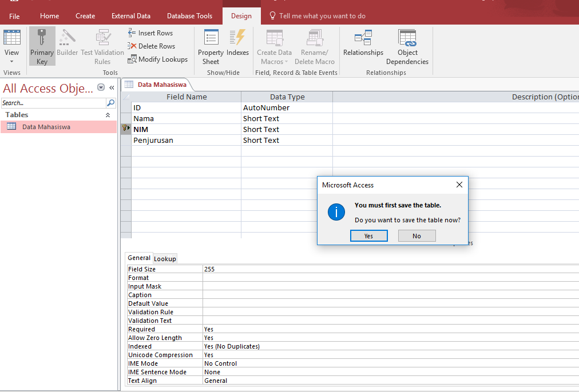Open the Relationships window
Screen dimensions: 579x392
pos(363,43)
